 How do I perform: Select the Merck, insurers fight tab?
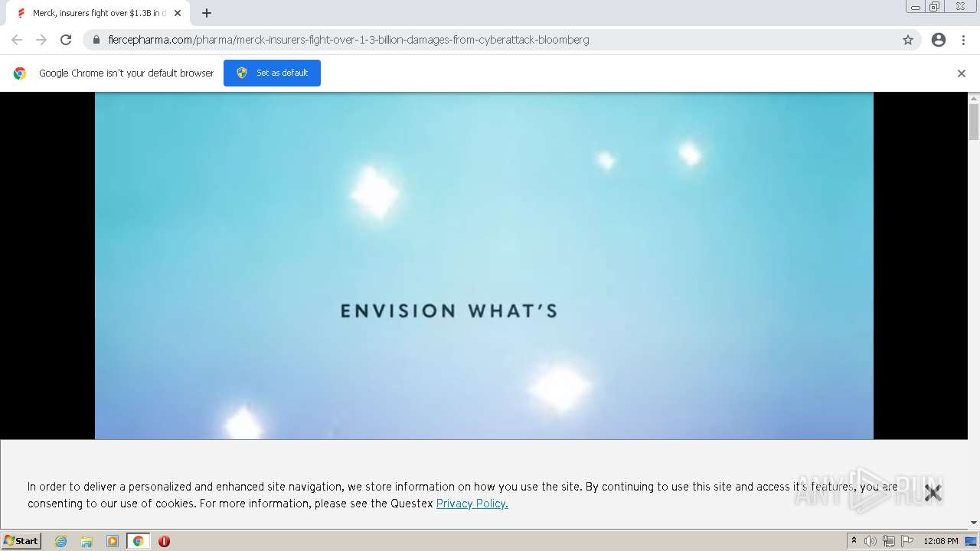click(98, 13)
